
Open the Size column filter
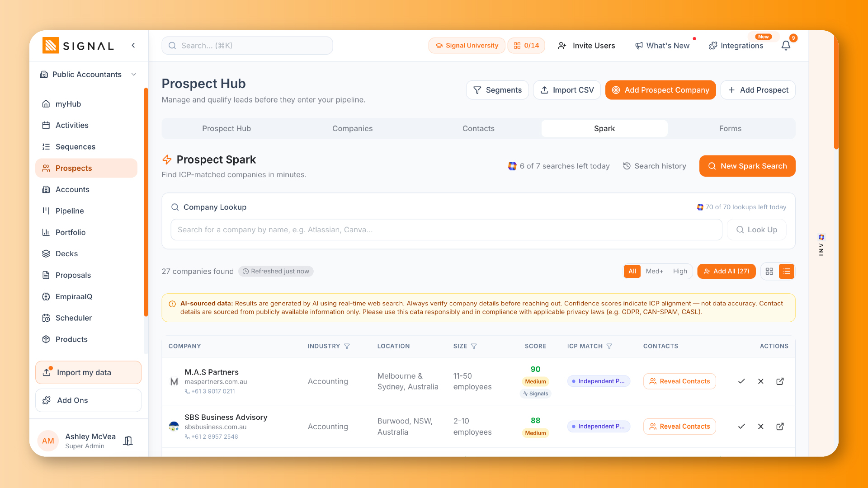click(x=474, y=346)
